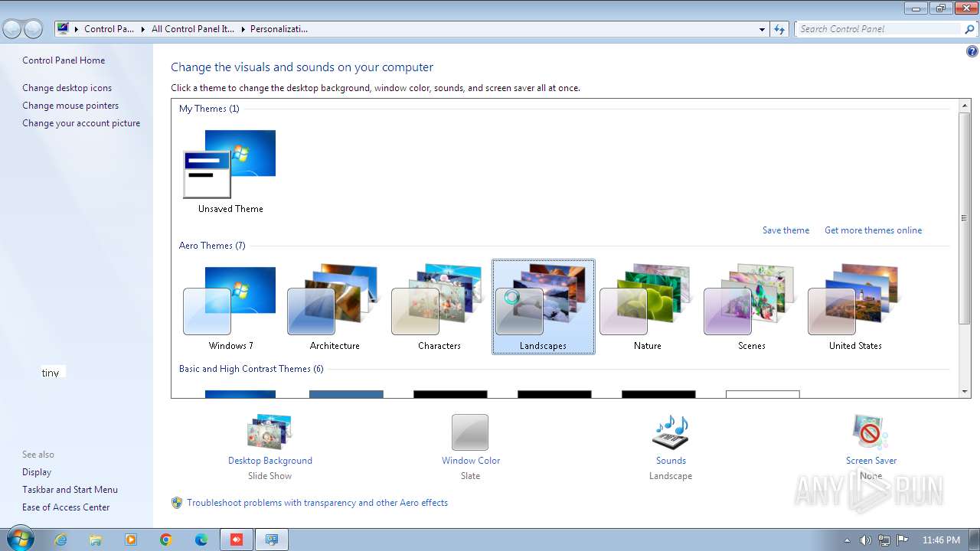This screenshot has height=551, width=980.
Task: Click the Control Panel breadcrumb segment
Action: [109, 29]
